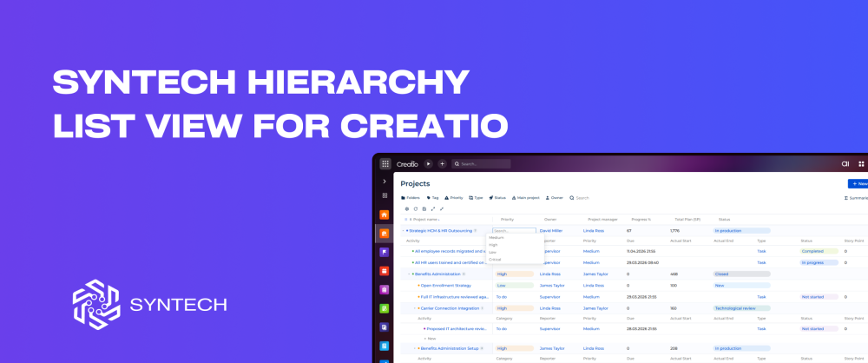Open the app launcher grid icon
This screenshot has width=868, height=363.
(x=385, y=163)
